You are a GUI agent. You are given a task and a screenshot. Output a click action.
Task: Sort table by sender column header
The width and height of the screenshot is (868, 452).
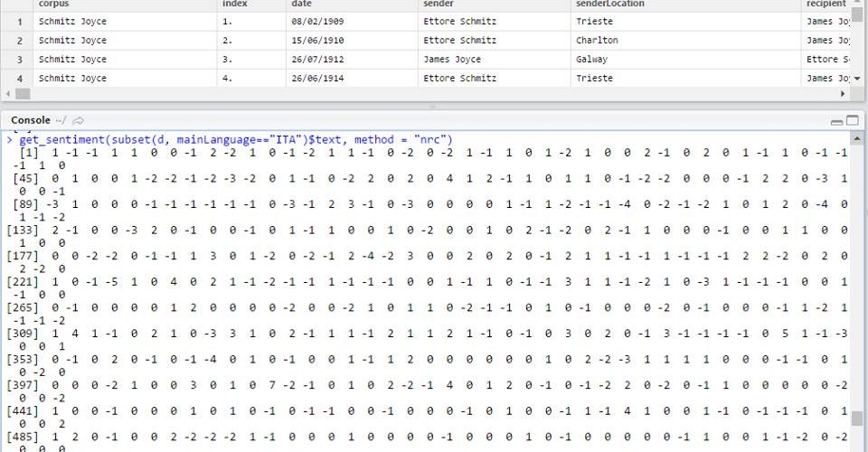tap(439, 5)
